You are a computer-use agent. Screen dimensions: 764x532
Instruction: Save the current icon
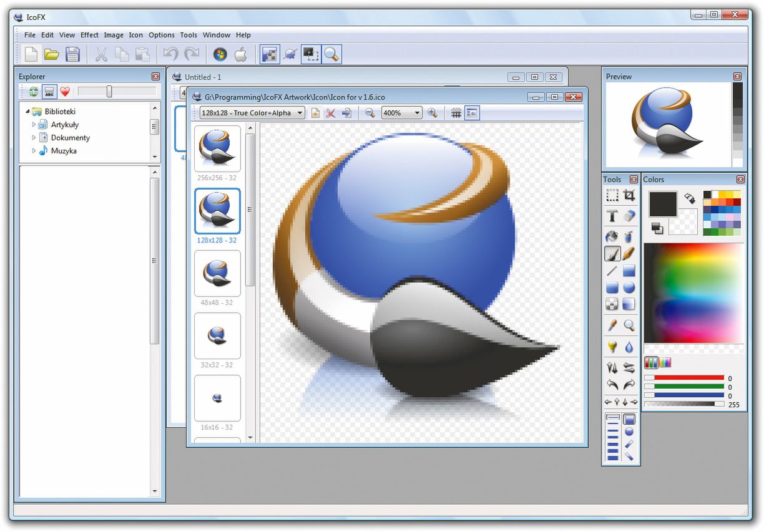coord(73,54)
